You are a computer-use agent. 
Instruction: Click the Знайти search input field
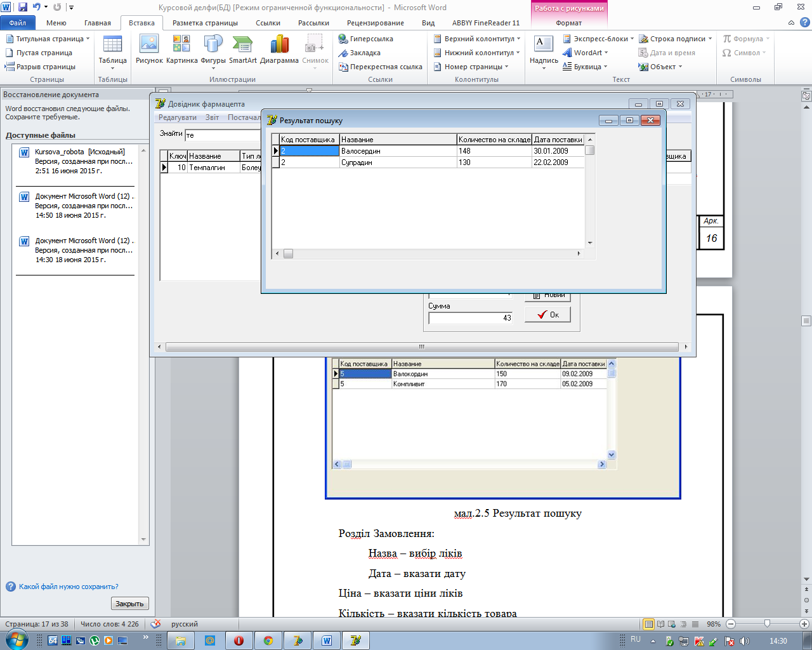pos(223,135)
